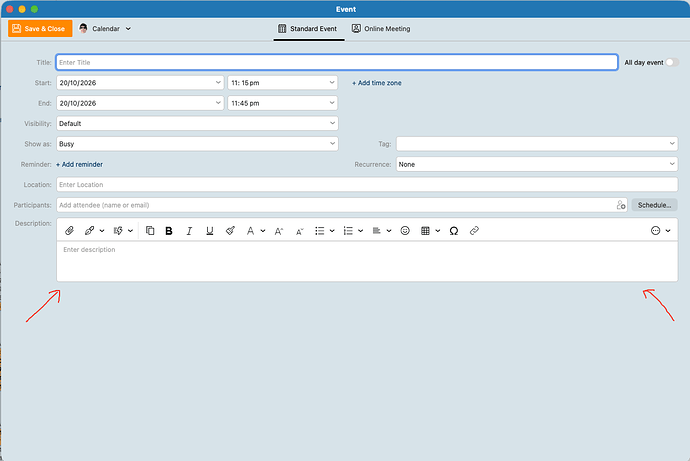690x461 pixels.
Task: Click the calendar owner avatar icon
Action: click(x=83, y=29)
